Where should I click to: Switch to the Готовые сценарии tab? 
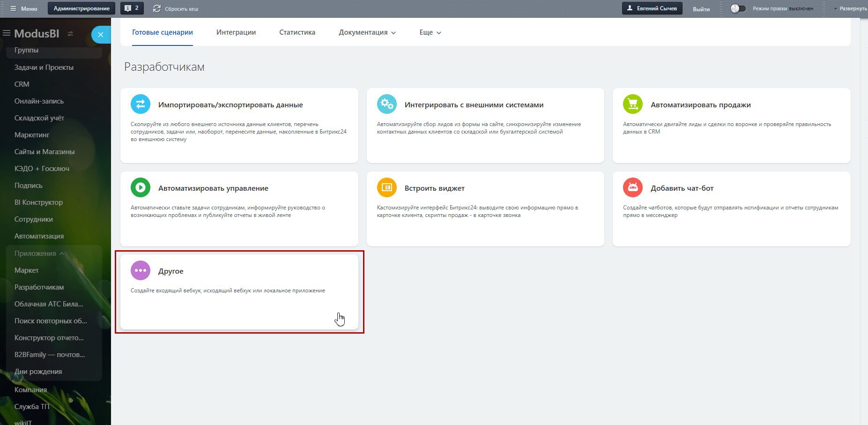[163, 32]
